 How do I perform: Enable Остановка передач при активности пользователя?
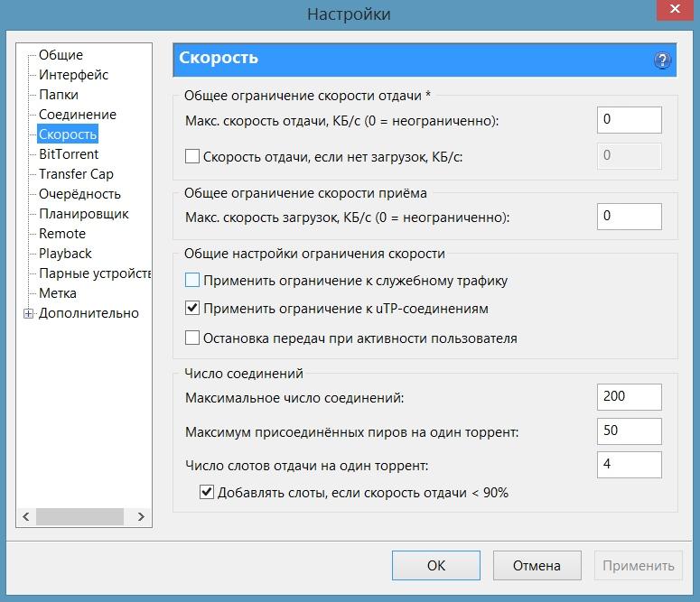(x=192, y=338)
